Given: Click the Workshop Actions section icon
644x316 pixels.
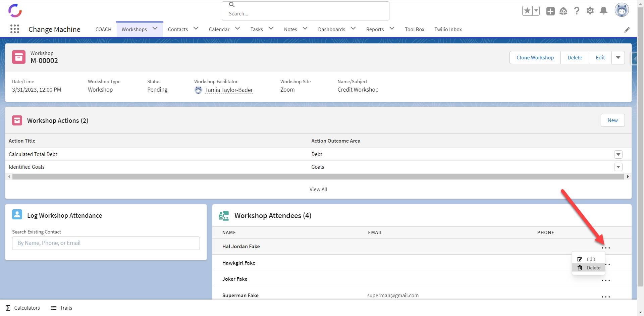Looking at the screenshot, I should (17, 120).
